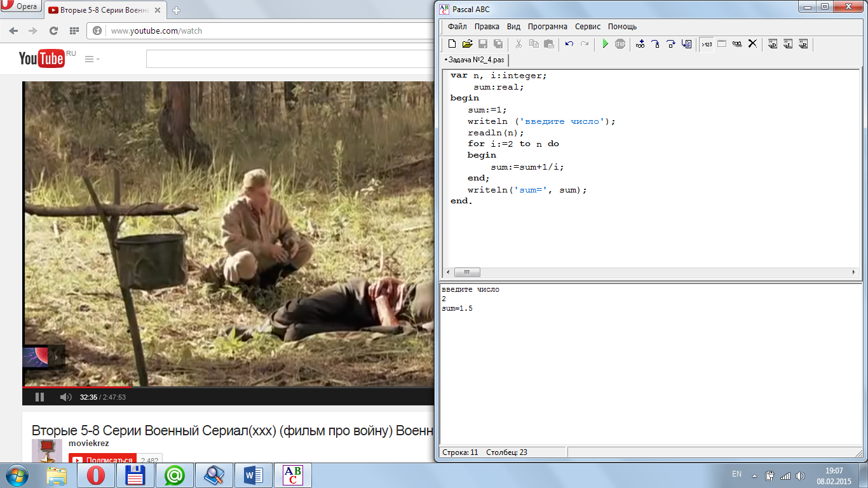Open Word from the taskbar
This screenshot has height=488, width=868.
click(x=254, y=475)
